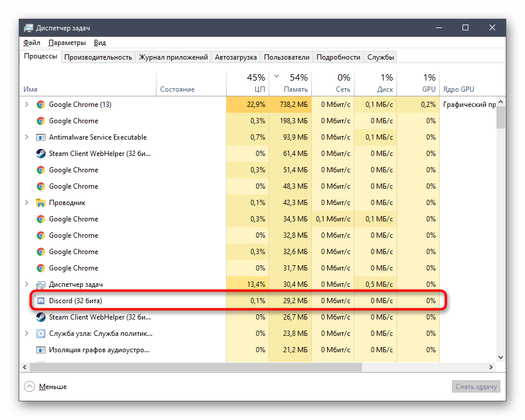Click Меньше to collapse details
This screenshot has height=420, width=525.
coord(53,387)
